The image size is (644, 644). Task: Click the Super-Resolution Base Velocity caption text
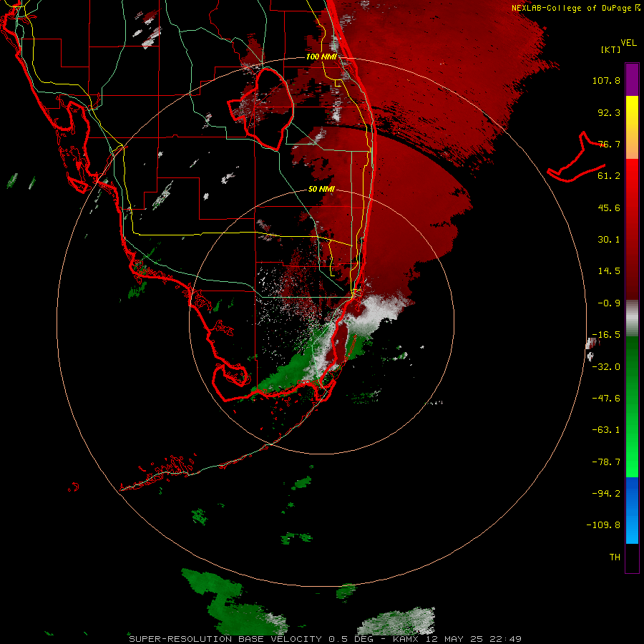point(225,639)
